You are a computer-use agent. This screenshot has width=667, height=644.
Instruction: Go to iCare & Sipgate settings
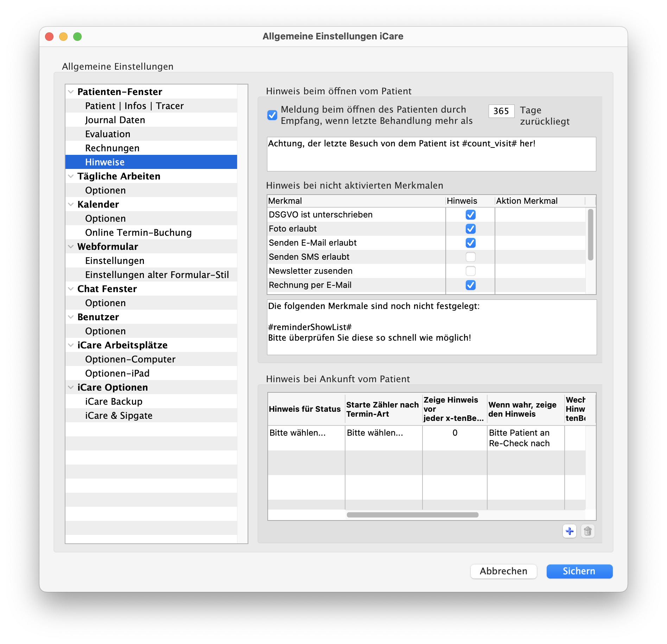point(119,416)
